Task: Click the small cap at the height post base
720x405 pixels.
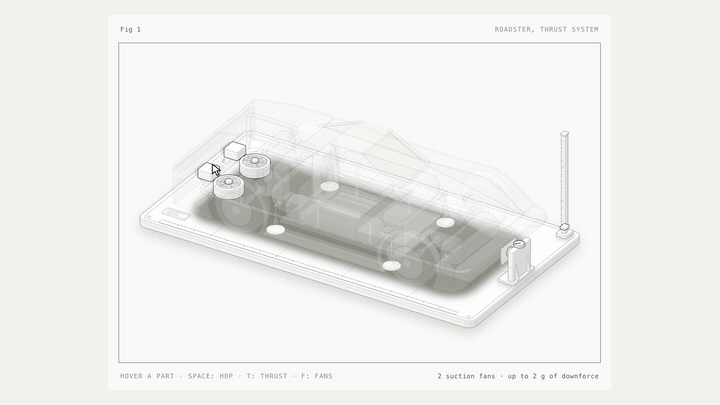Action: [x=565, y=227]
